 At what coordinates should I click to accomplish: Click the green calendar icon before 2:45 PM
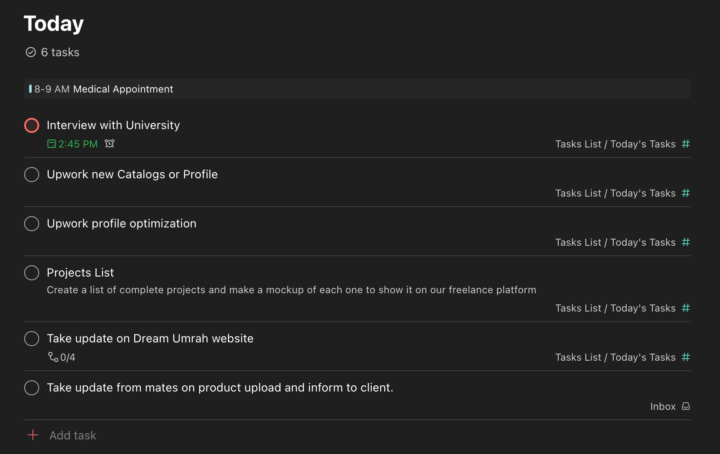[52, 144]
